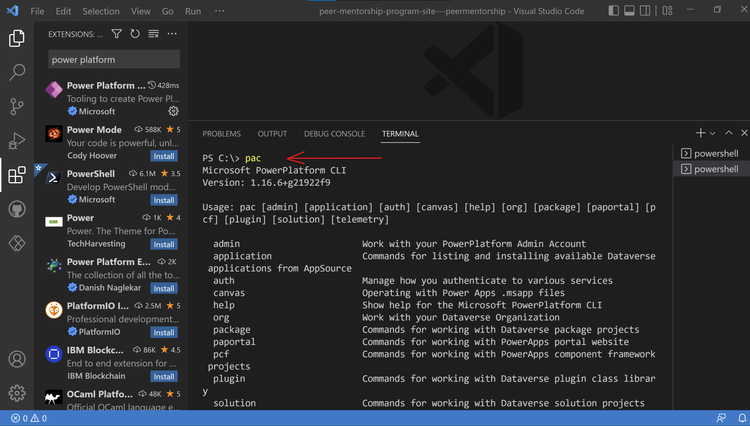Open the Accounts menu icon

pos(17,359)
